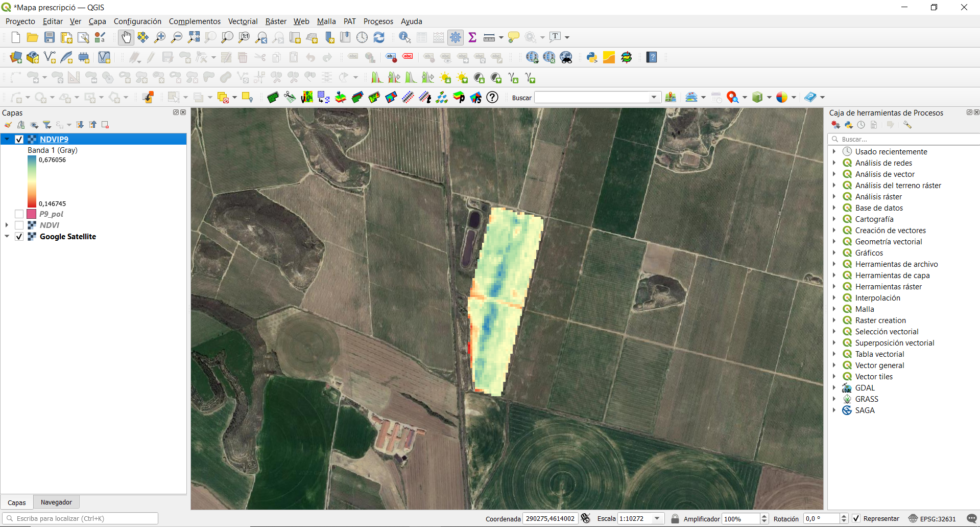980x527 pixels.
Task: Switch to the Navegador tab
Action: pos(56,502)
